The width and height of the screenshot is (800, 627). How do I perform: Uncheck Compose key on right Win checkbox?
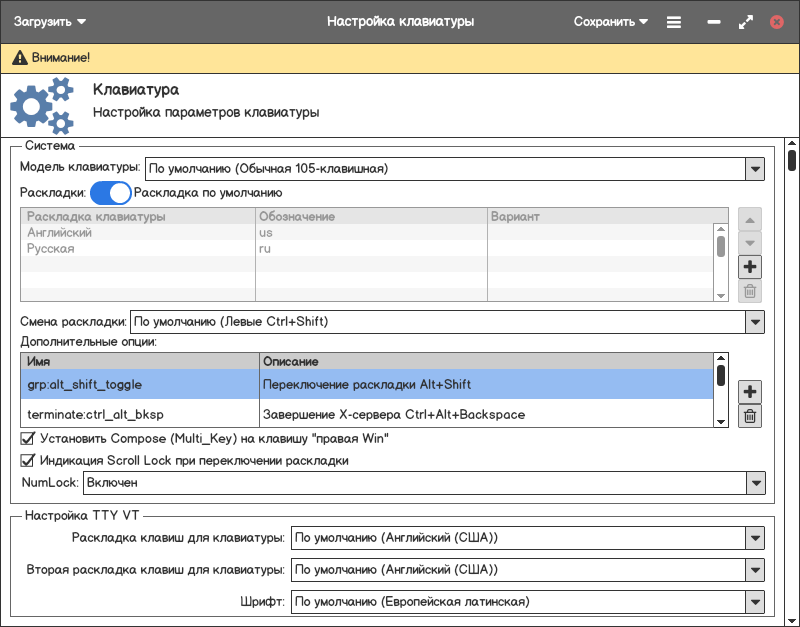tap(28, 438)
